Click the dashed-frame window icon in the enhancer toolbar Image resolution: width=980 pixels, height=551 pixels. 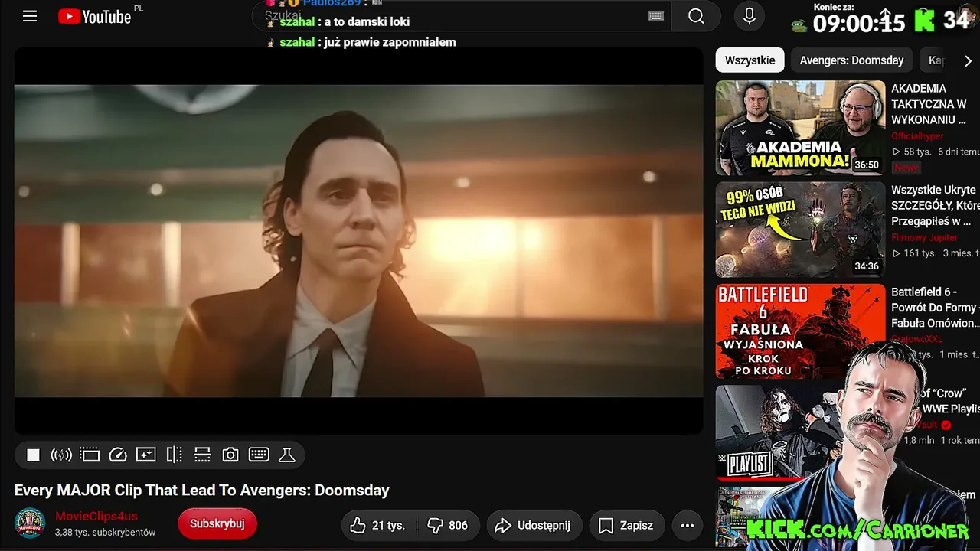tap(90, 455)
